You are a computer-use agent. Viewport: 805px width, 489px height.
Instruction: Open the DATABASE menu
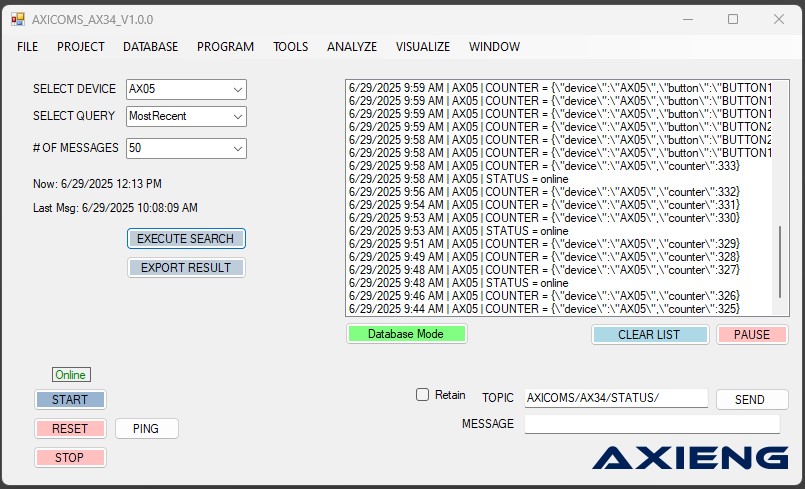pos(150,47)
